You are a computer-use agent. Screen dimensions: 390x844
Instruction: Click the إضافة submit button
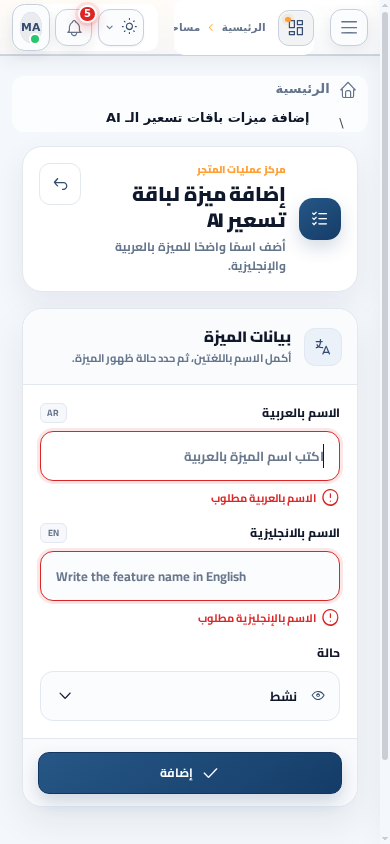pos(190,773)
